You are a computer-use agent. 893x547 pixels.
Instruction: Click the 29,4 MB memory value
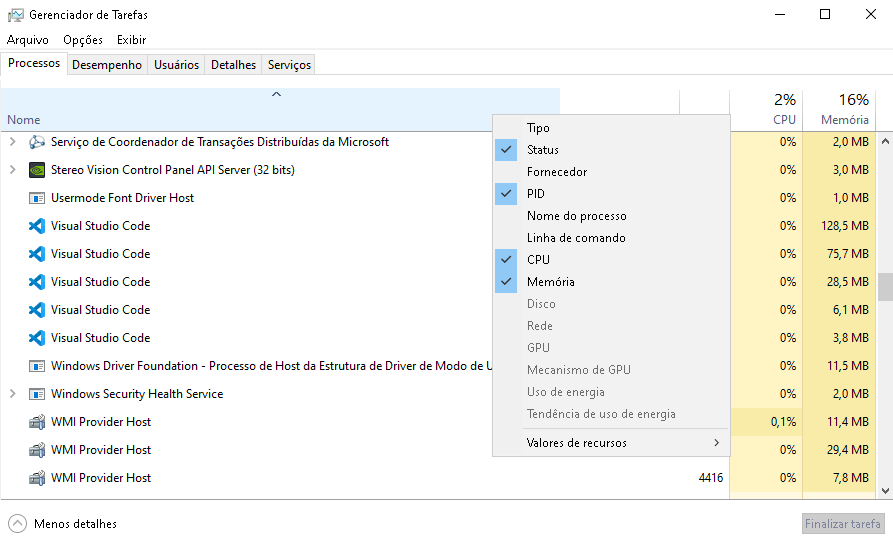[848, 450]
